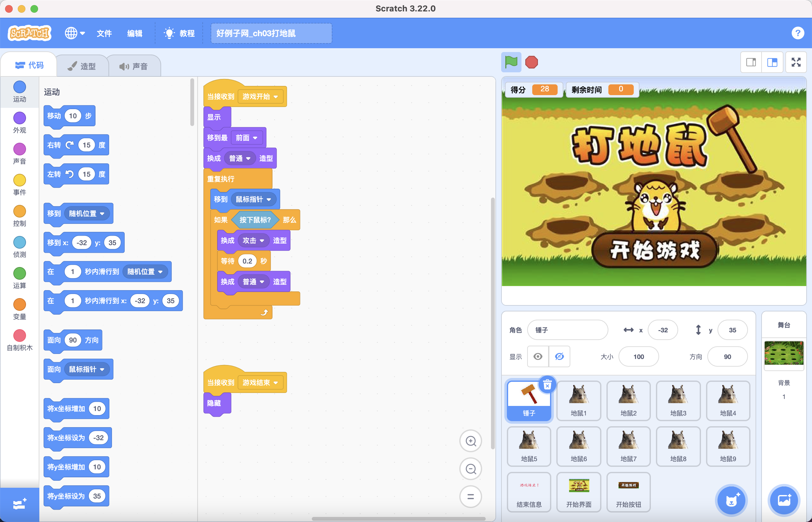Image resolution: width=812 pixels, height=522 pixels.
Task: Switch to small stage layout
Action: (751, 62)
